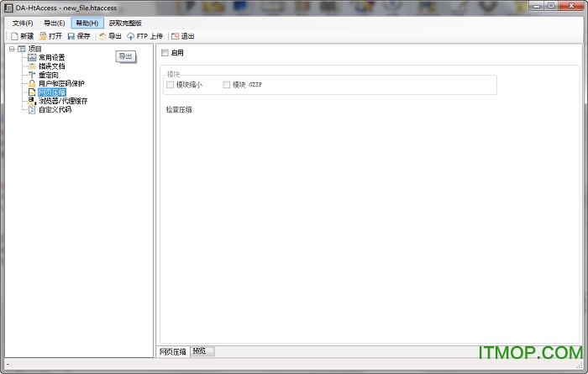Click the window resize grip in status bar
The width and height of the screenshot is (588, 374).
(x=580, y=366)
